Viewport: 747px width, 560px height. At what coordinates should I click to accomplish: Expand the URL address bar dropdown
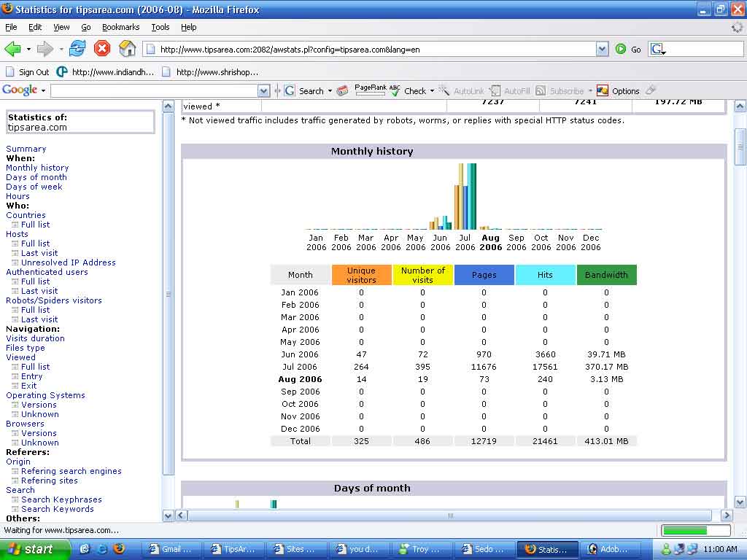click(602, 49)
